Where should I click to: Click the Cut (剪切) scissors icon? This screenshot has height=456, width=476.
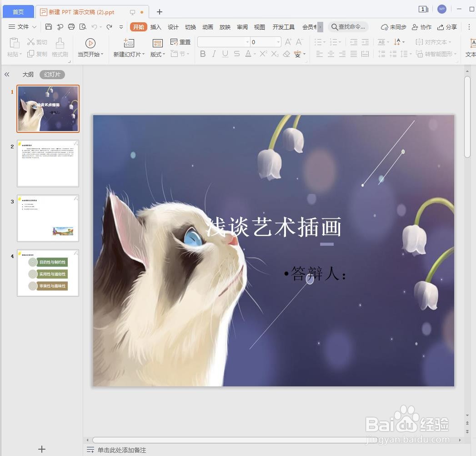point(30,41)
